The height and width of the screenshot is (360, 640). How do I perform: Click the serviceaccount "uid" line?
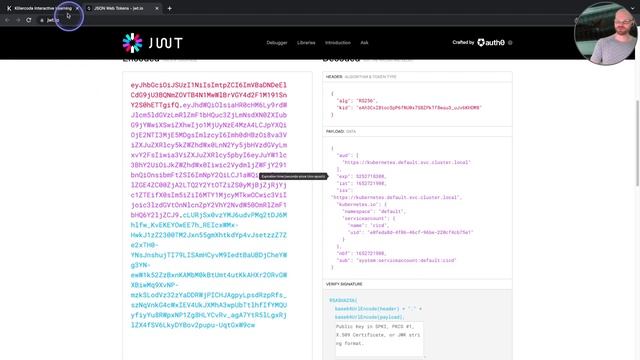tap(410, 232)
